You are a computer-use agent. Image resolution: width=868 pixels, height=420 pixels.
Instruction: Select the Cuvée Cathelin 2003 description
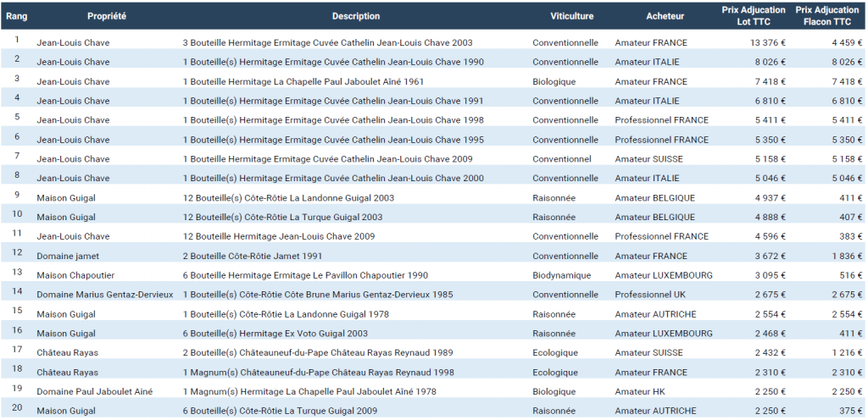click(328, 42)
